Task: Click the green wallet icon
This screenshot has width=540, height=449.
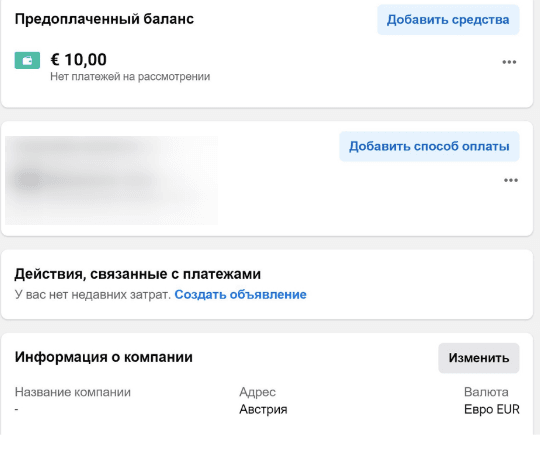Action: (x=27, y=60)
